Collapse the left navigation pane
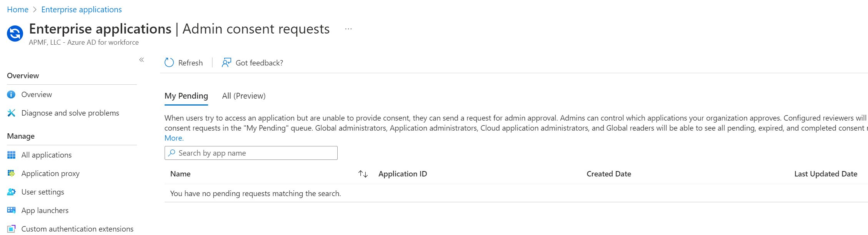The image size is (868, 235). tap(142, 60)
